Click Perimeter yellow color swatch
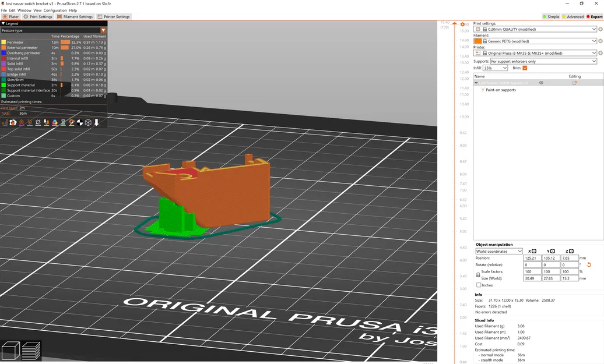 [x=3, y=43]
